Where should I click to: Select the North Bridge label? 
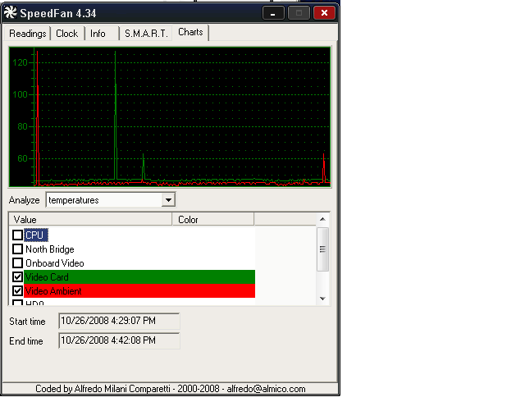50,249
